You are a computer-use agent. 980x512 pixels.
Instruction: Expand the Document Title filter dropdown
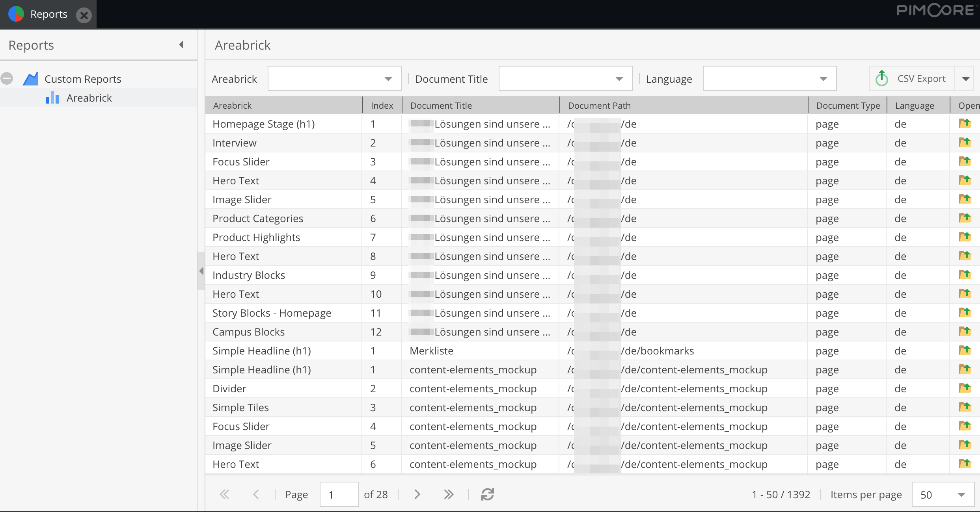(619, 79)
